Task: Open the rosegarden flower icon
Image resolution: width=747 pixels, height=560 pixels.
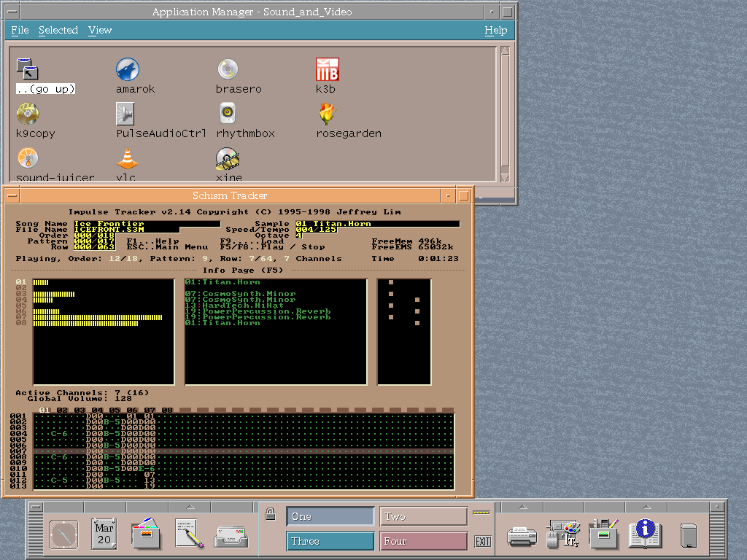Action: [328, 114]
